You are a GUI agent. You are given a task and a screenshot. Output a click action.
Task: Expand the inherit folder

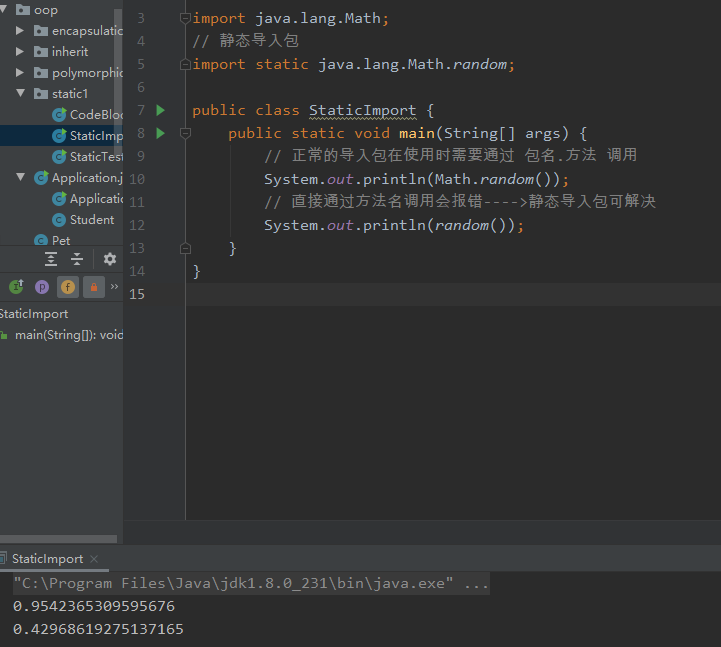[20, 51]
